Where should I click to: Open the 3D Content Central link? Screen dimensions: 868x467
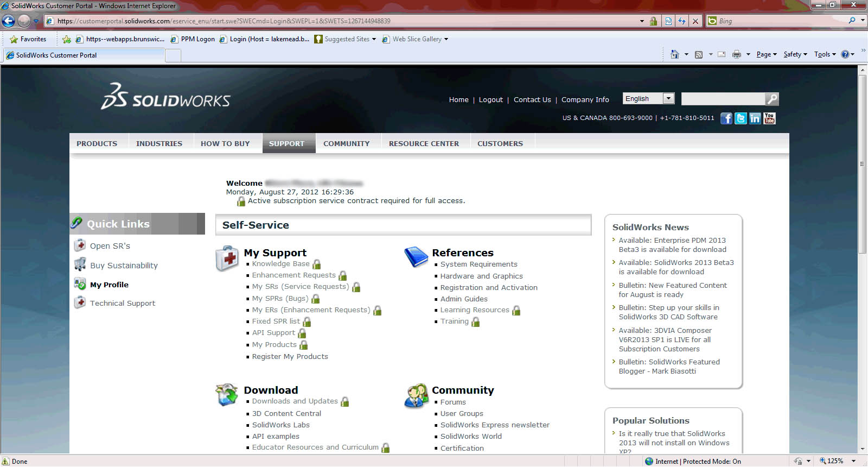pos(286,413)
